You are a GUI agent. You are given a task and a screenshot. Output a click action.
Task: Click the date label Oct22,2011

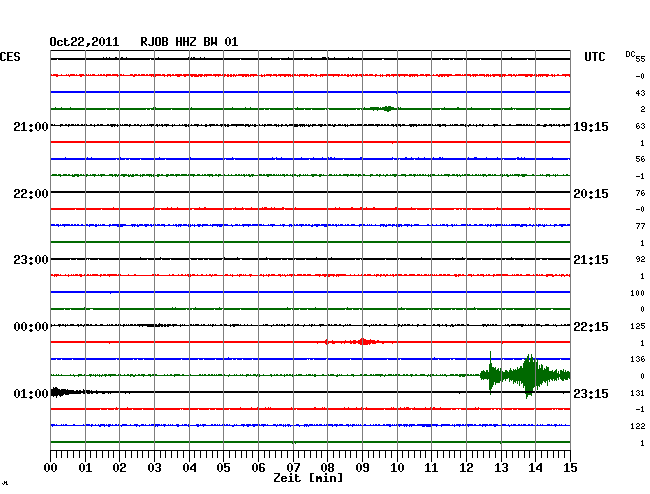[x=84, y=42]
